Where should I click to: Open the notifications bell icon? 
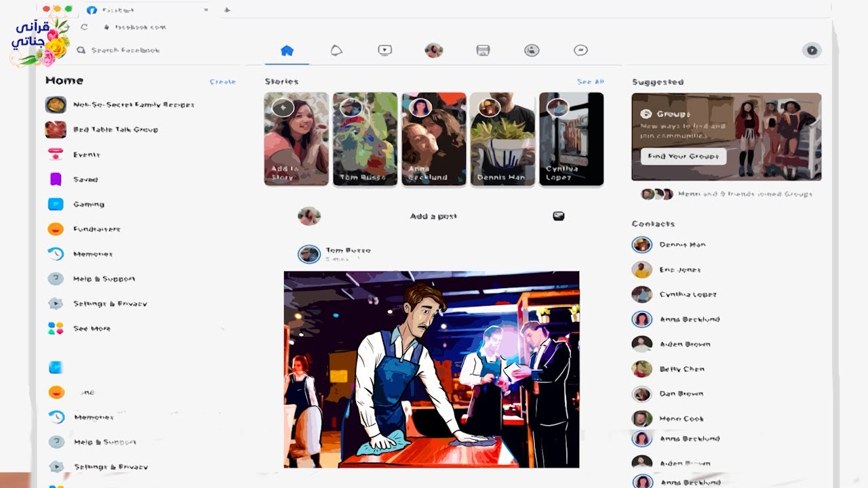click(336, 50)
